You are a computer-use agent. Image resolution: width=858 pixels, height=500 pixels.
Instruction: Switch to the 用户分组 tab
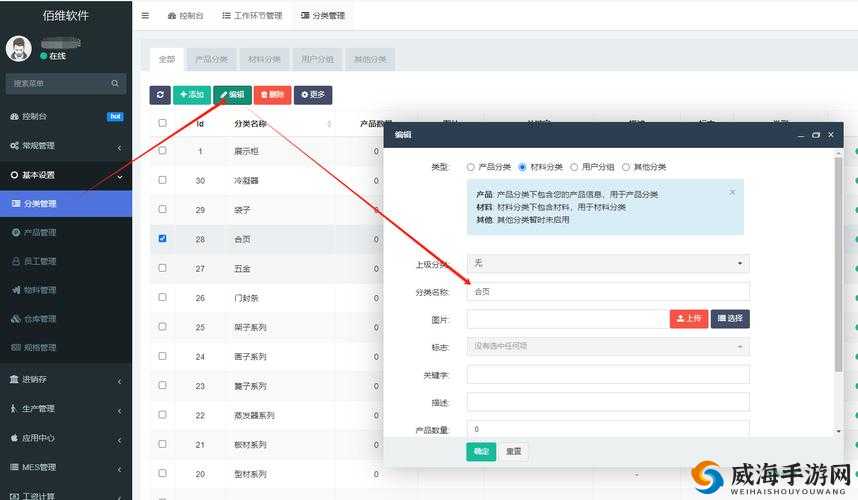tap(317, 59)
